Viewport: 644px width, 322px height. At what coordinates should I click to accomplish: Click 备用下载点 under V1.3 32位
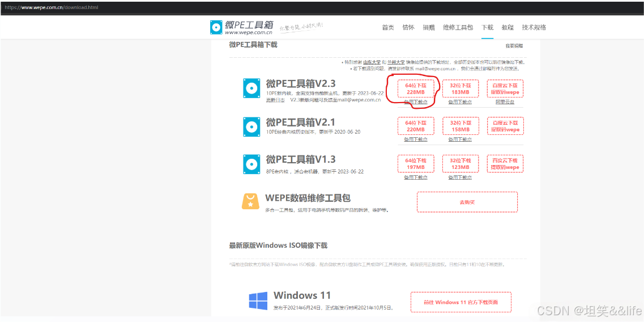click(460, 177)
